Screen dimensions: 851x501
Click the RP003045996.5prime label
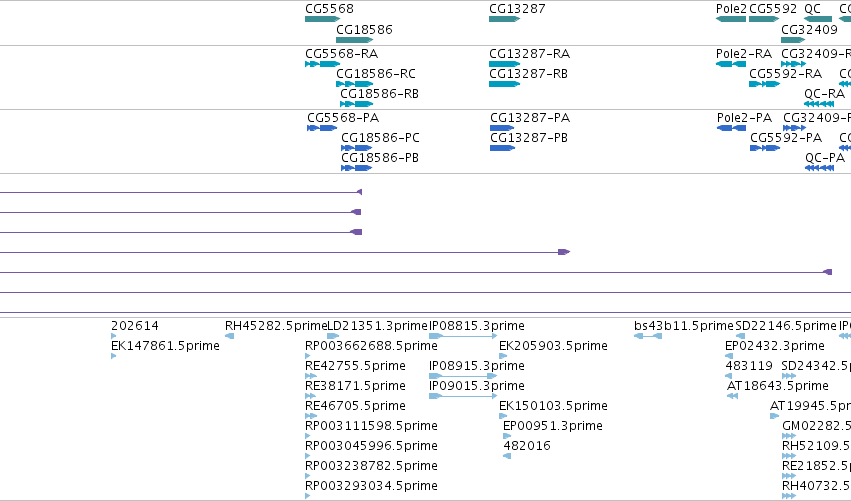point(371,446)
